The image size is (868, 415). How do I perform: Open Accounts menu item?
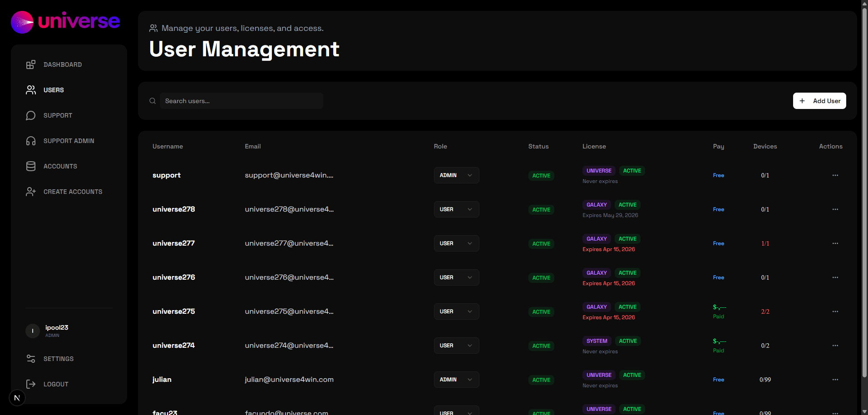69,166
